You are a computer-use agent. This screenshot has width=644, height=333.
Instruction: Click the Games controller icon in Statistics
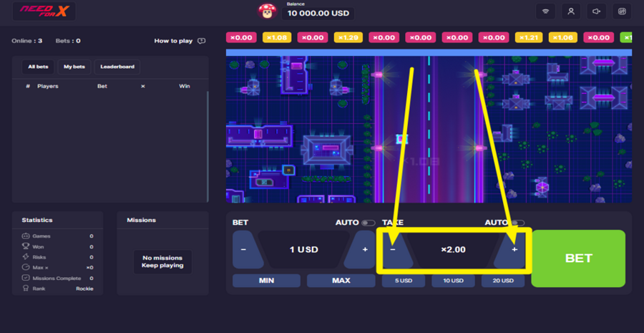pyautogui.click(x=26, y=236)
